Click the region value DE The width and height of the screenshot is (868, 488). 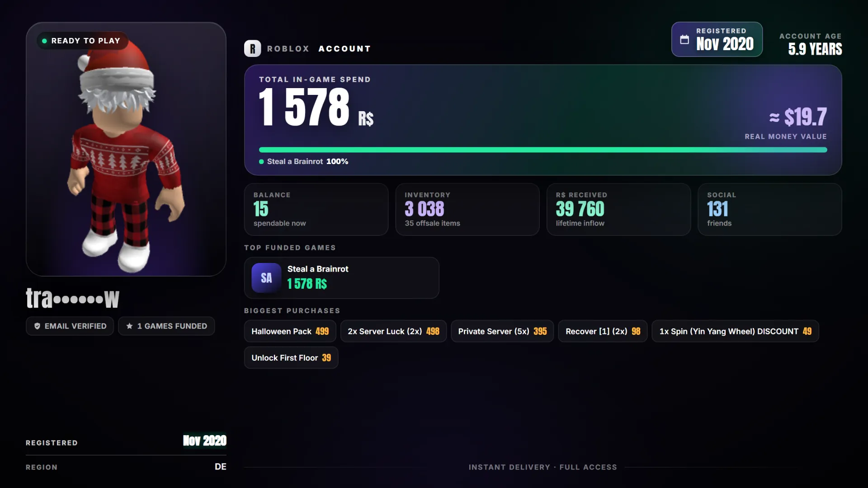pyautogui.click(x=220, y=467)
